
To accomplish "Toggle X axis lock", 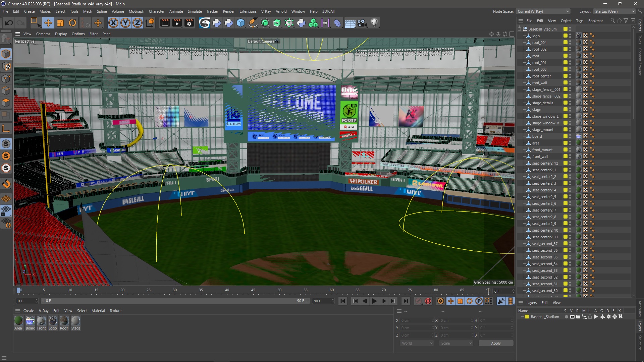I will [x=113, y=23].
